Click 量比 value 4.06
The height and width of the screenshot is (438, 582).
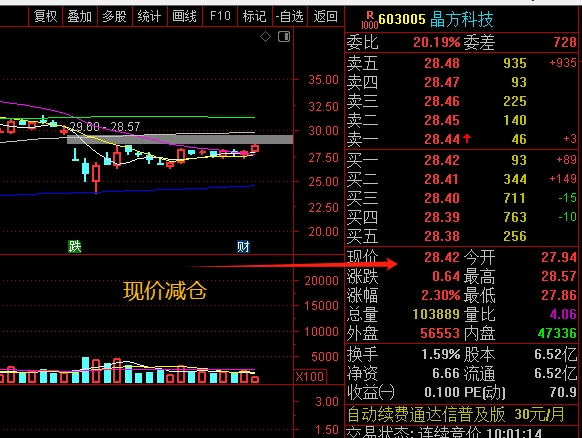coord(563,314)
